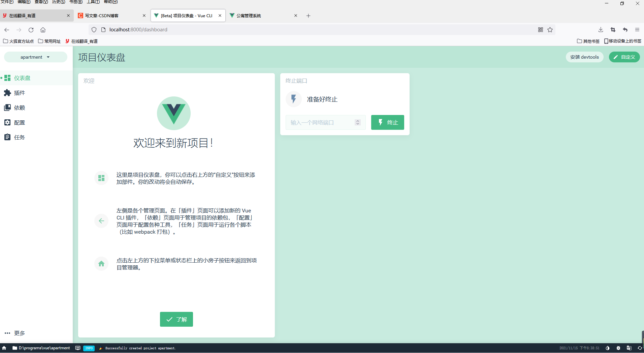The height and width of the screenshot is (353, 644).
Task: Click the port number stepper arrows
Action: click(x=358, y=122)
